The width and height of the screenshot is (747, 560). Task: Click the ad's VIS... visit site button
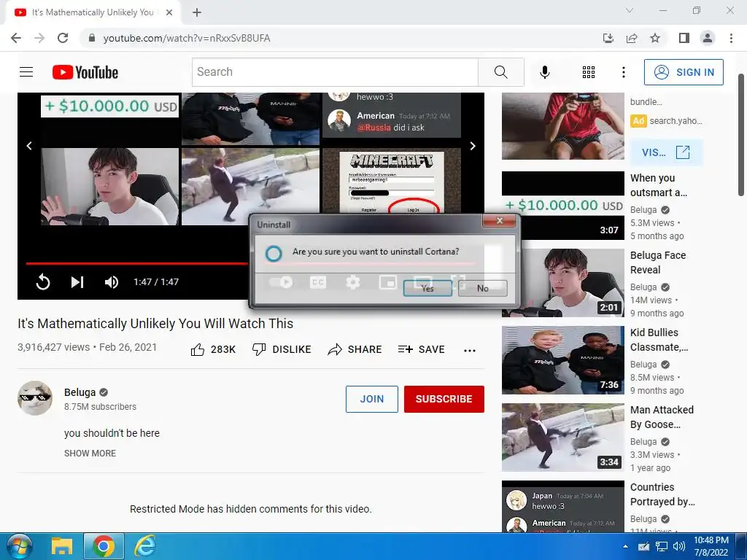[x=666, y=152]
